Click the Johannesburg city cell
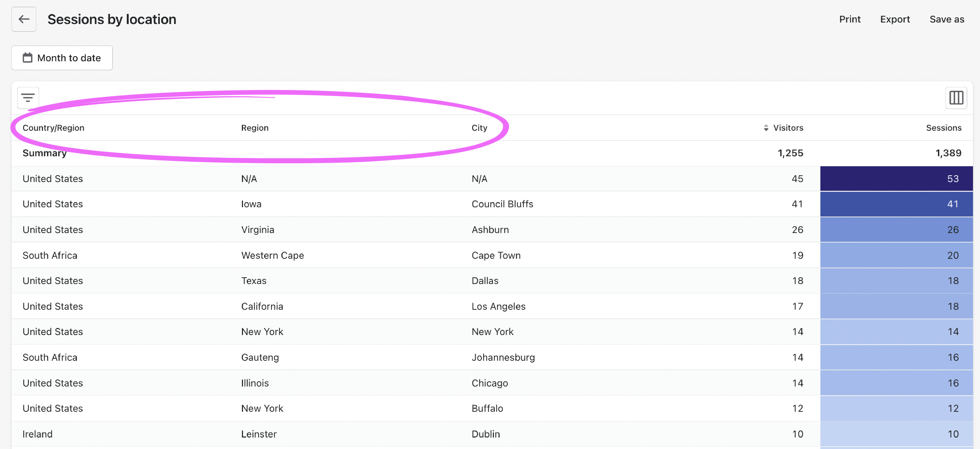Image resolution: width=980 pixels, height=449 pixels. [x=503, y=357]
